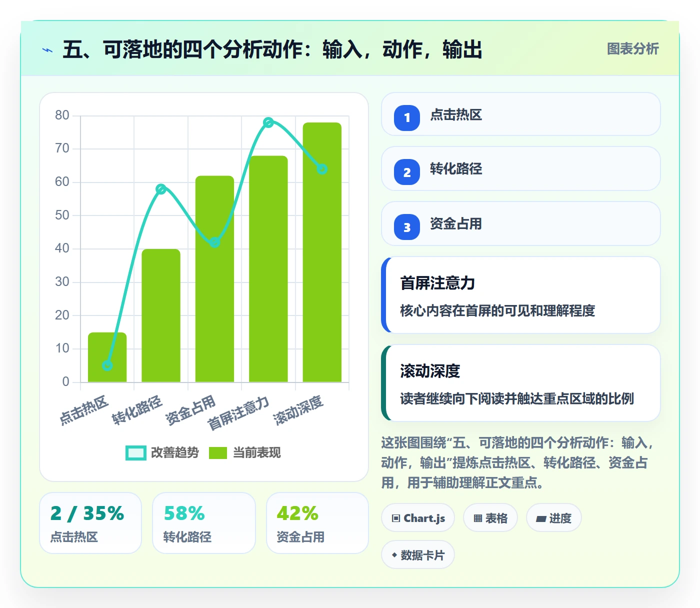Image resolution: width=700 pixels, height=608 pixels.
Task: Click the 滚动深度 x-axis label
Action: (298, 409)
